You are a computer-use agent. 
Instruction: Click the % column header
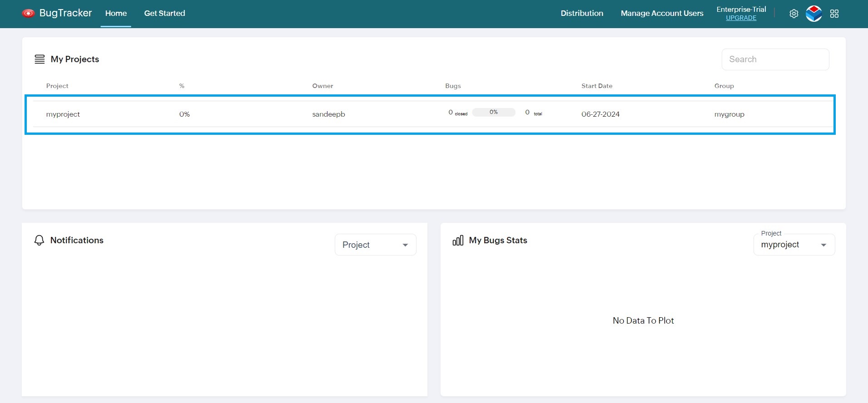[x=182, y=86]
